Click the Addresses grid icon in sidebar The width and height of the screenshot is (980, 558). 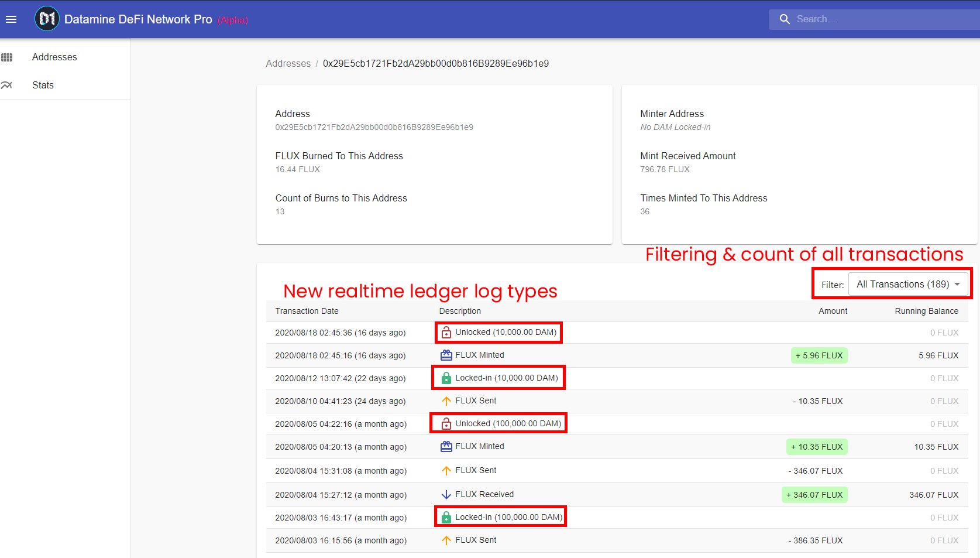point(7,57)
